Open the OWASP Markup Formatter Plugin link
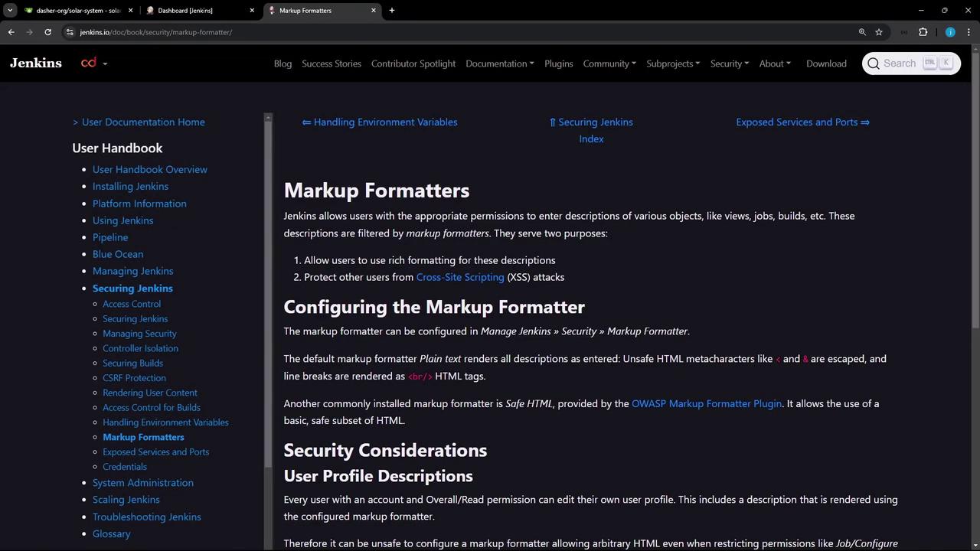This screenshot has height=551, width=980. pos(707,403)
